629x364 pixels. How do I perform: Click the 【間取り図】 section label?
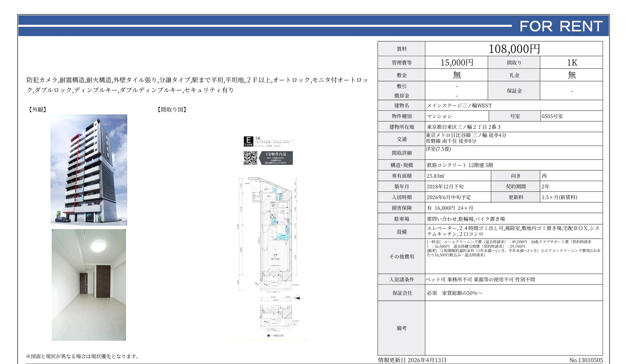click(172, 110)
